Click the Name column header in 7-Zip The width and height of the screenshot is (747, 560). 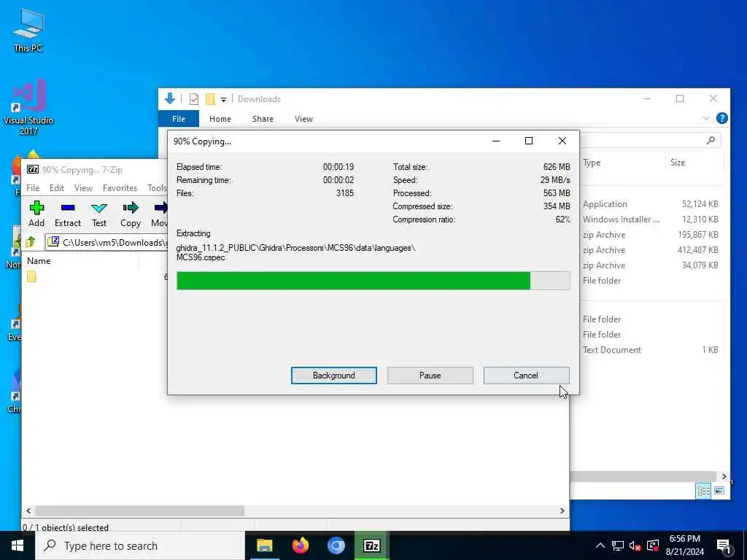point(39,260)
